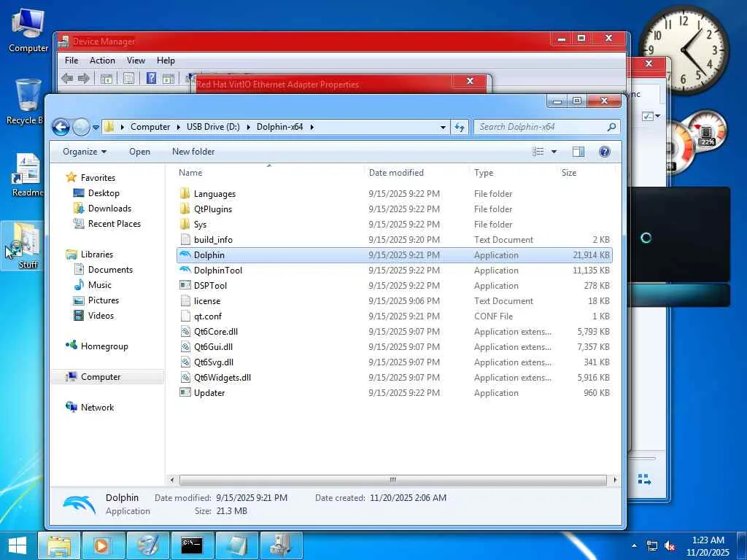
Task: Select the Languages folder icon
Action: coord(185,194)
